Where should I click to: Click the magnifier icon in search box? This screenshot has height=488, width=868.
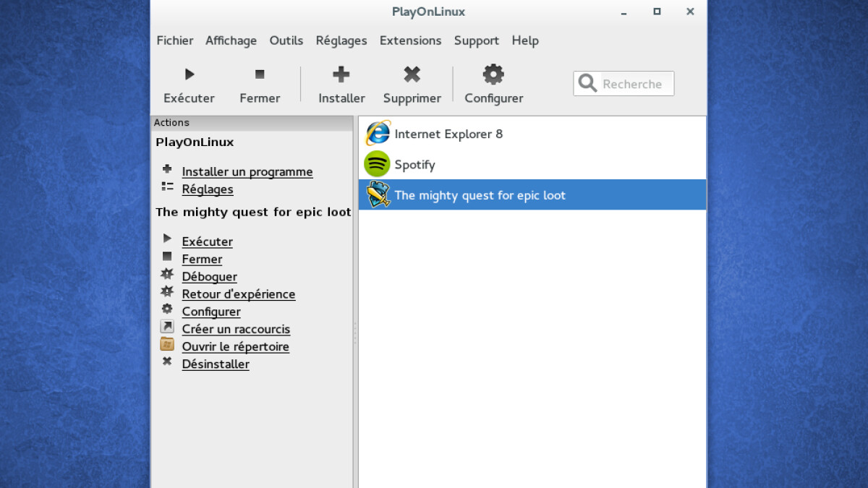[588, 83]
